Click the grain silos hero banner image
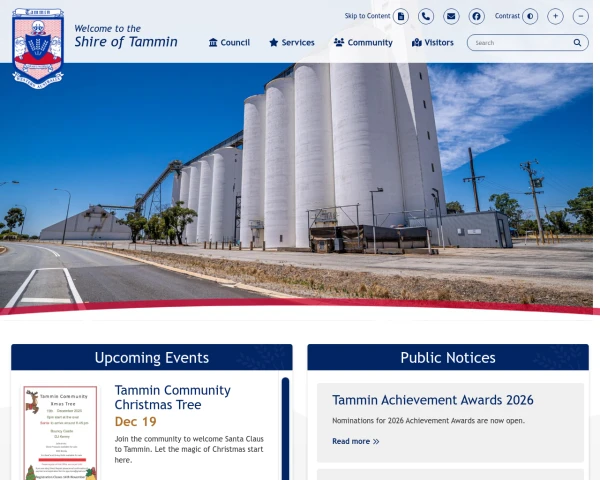 [x=297, y=188]
